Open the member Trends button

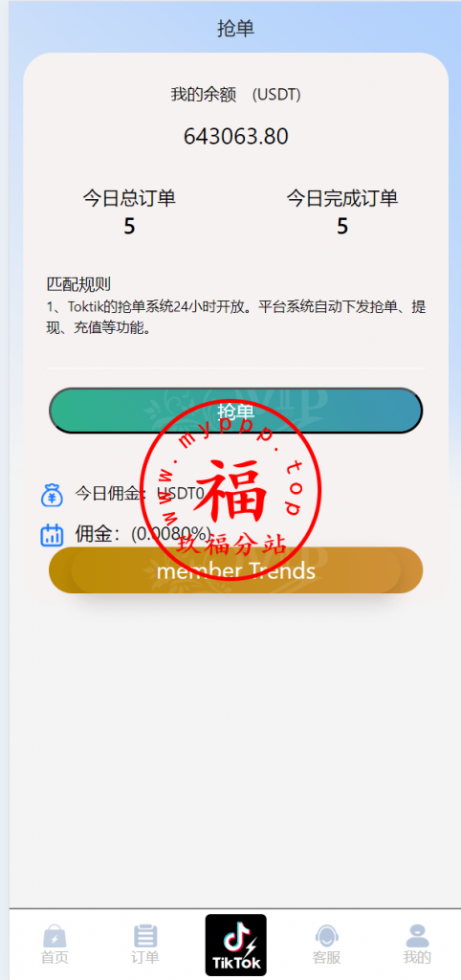235,570
